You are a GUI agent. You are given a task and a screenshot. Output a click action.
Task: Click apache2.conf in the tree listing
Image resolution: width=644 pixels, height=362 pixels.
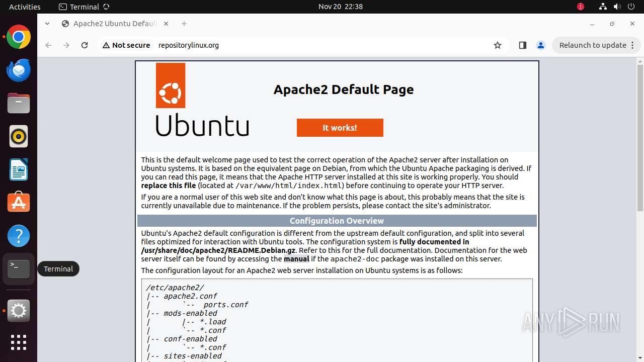click(190, 296)
